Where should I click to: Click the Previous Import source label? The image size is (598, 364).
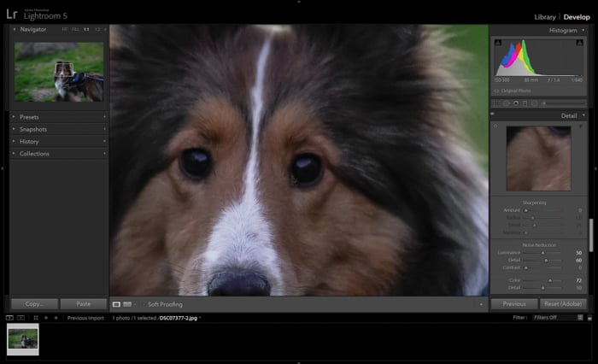[x=85, y=318]
